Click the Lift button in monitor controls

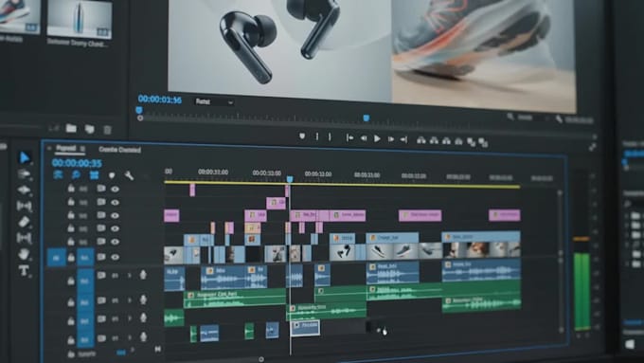421,140
